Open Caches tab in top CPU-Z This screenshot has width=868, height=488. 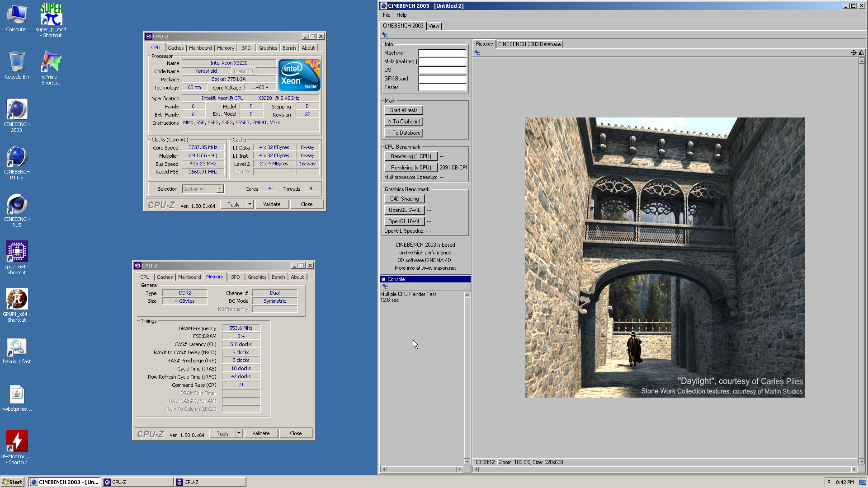click(176, 48)
